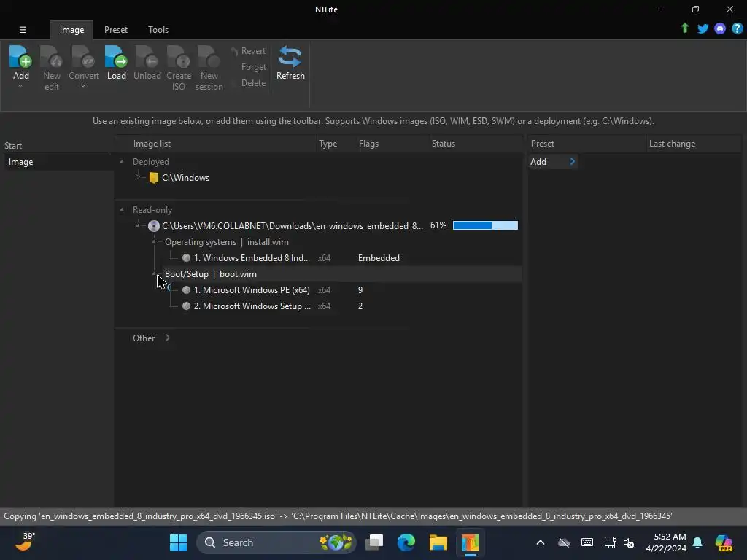Open the notification bell icon

tap(697, 542)
